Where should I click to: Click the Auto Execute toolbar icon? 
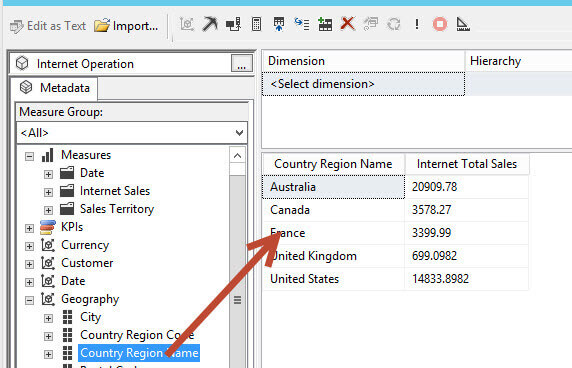302,24
